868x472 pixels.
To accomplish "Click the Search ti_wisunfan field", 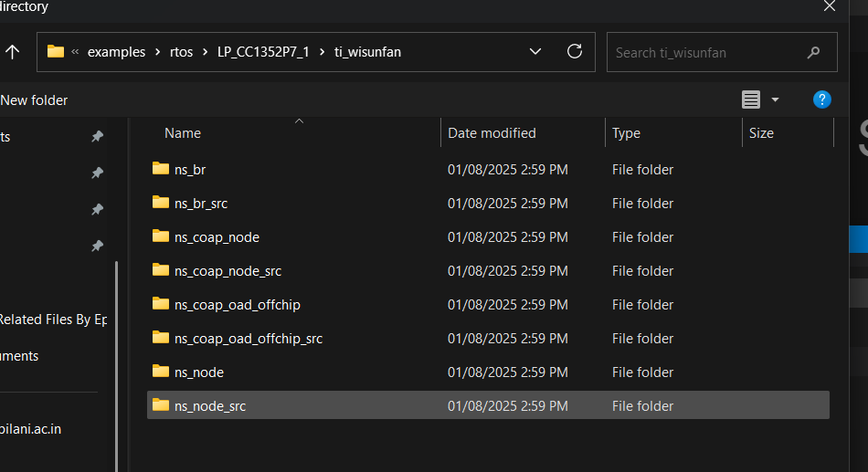I will 722,52.
